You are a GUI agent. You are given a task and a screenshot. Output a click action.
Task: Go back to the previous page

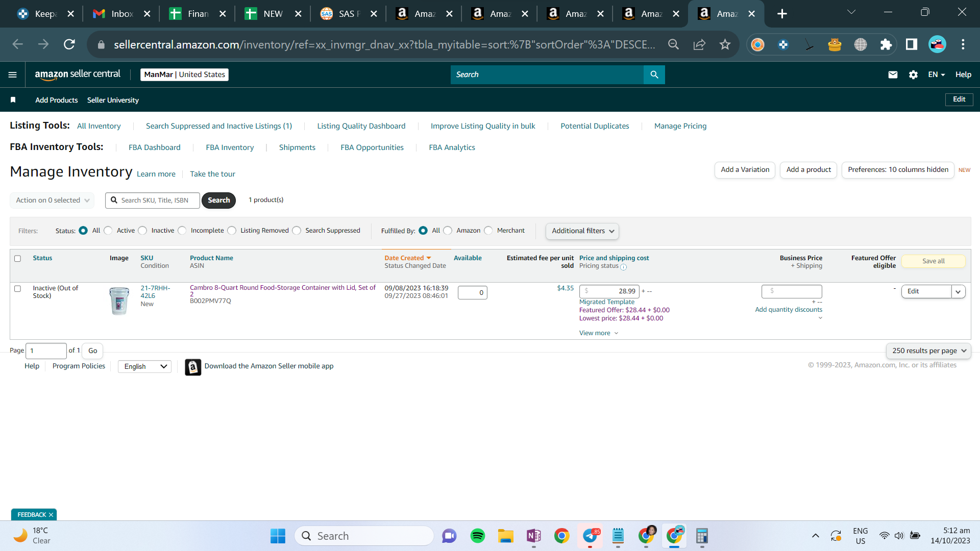tap(18, 44)
